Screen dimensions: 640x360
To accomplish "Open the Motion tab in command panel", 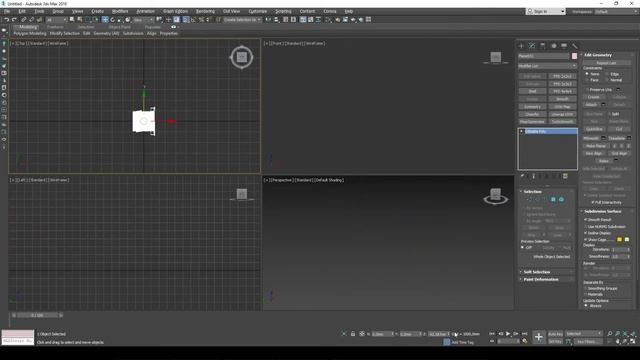I will (x=553, y=46).
